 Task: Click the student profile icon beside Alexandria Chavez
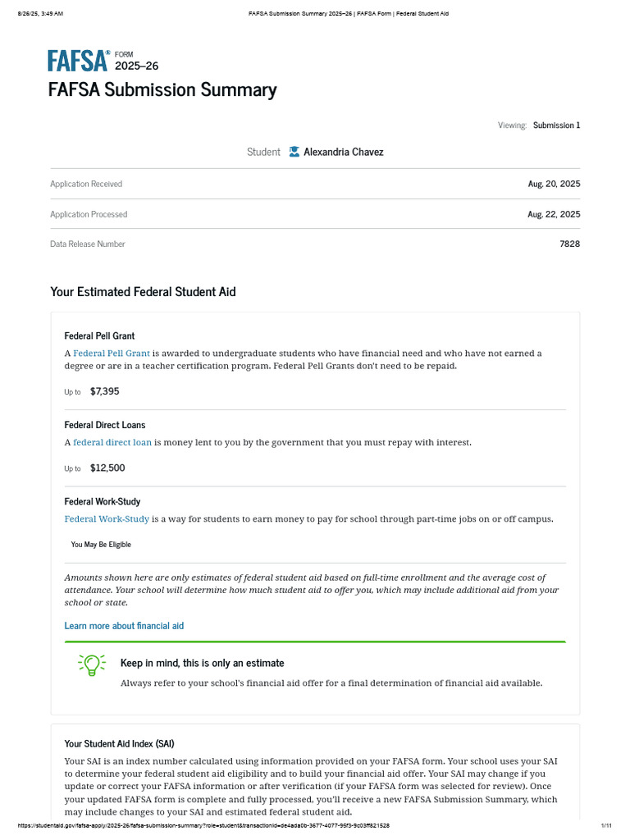click(294, 152)
